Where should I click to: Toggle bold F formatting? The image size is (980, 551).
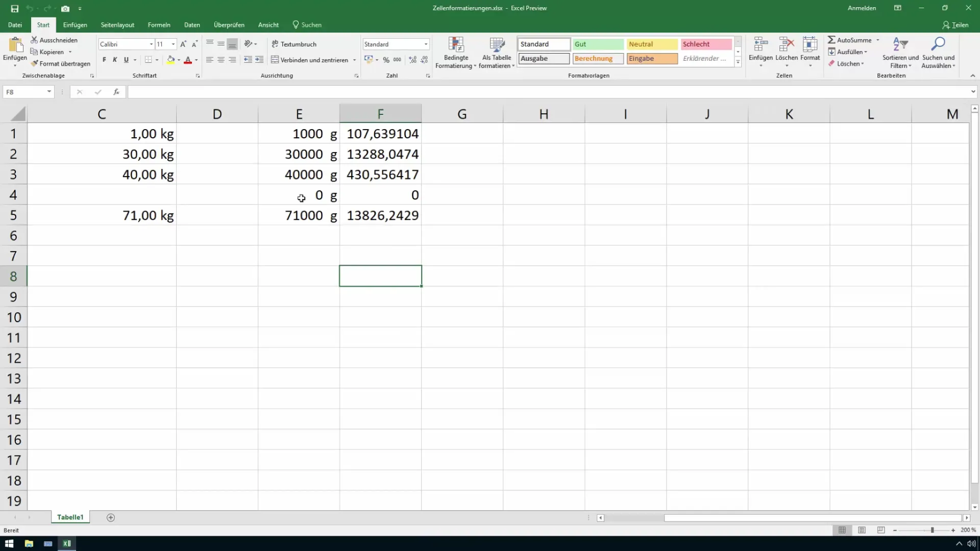pos(104,60)
